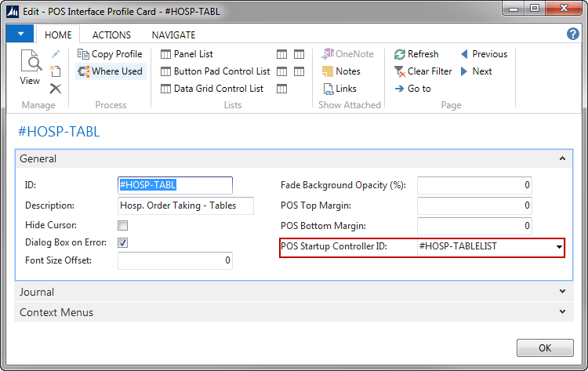The image size is (588, 371).
Task: Open Data Grid Control List
Action: 212,89
